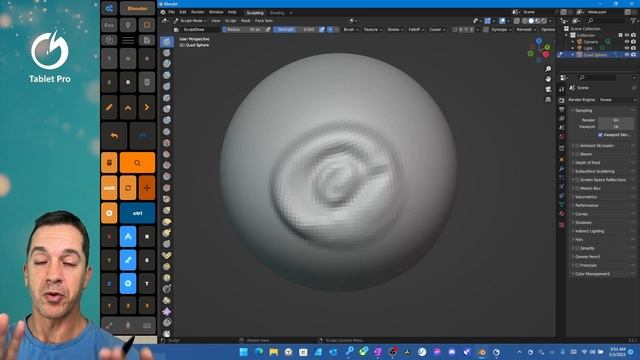Open World properties tab icon
640x360 pixels.
pyautogui.click(x=562, y=137)
